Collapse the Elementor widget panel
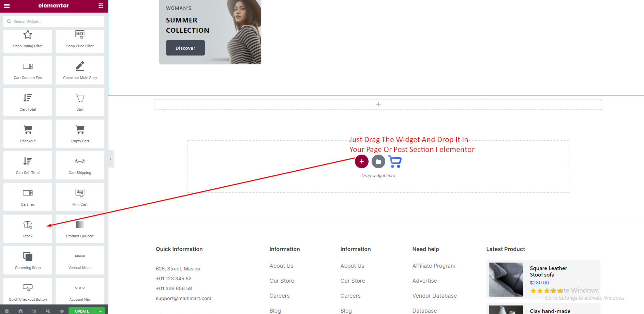 point(110,159)
